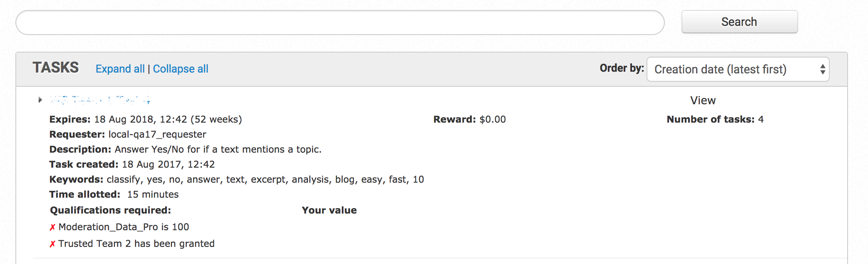868x264 pixels.
Task: Click the Your value column heading
Action: (329, 210)
